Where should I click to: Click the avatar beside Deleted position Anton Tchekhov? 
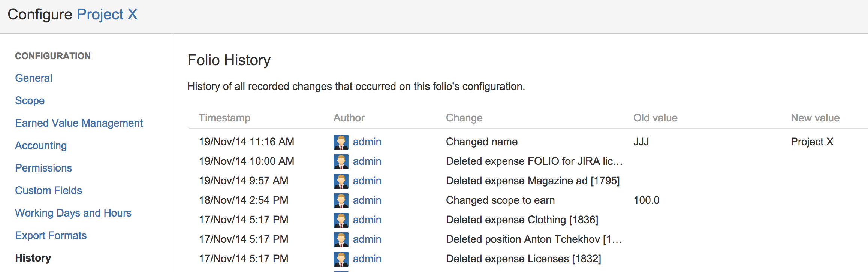pos(341,239)
